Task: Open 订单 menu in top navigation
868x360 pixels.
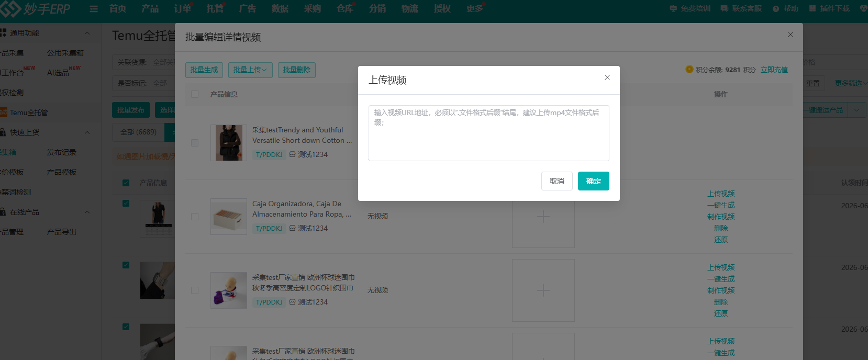Action: [x=183, y=8]
